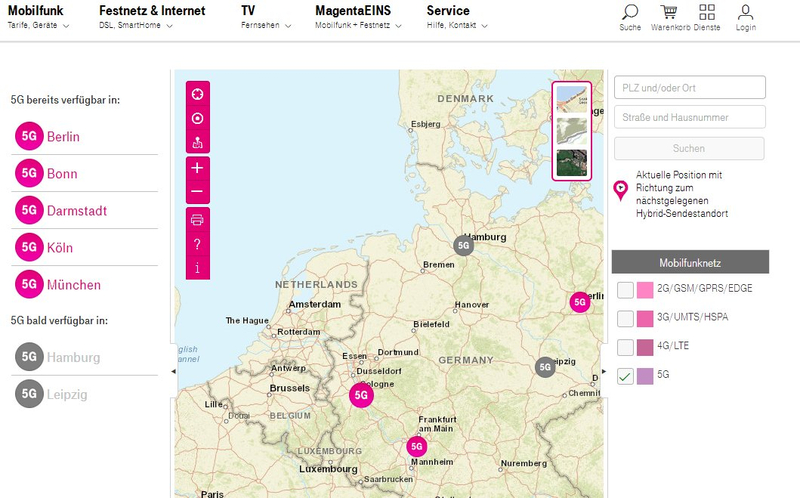
Task: Click the 5G marker near Cologne on map
Action: [361, 395]
